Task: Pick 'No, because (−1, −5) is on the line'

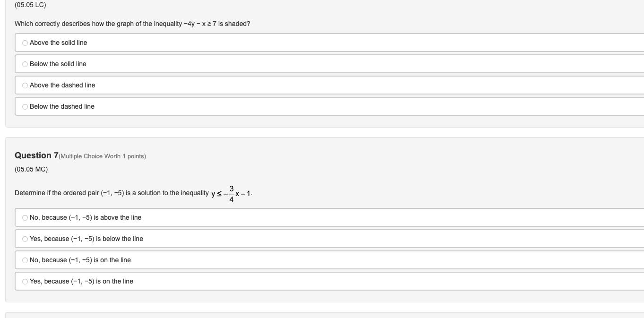Action: point(25,260)
